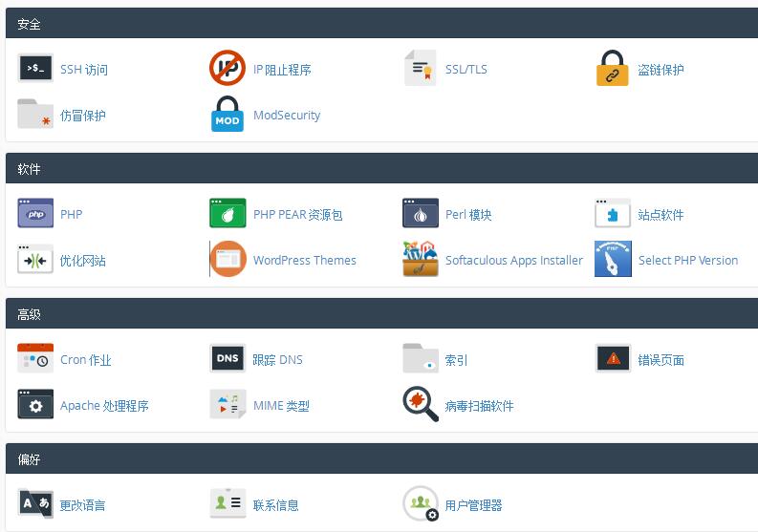The image size is (758, 532).
Task: Click the 更改语言 link
Action: [83, 505]
